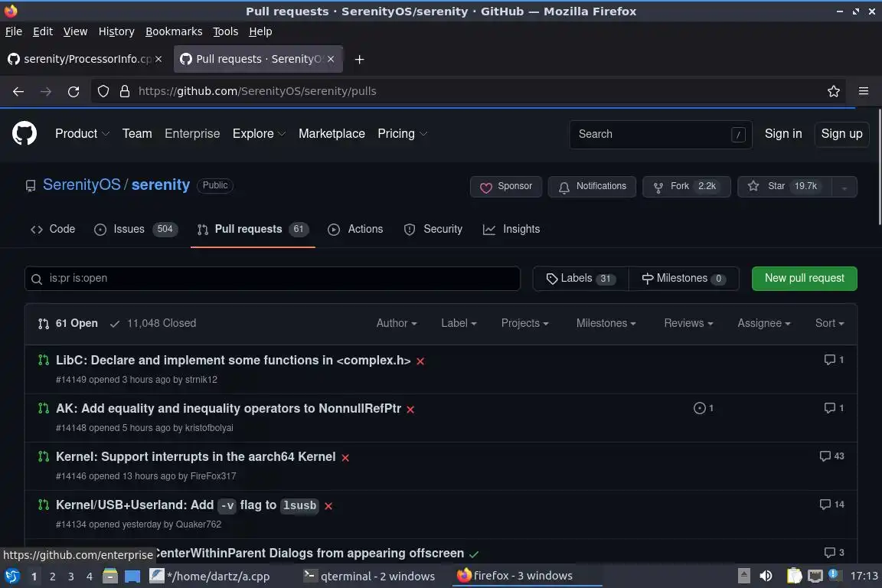882x588 pixels.
Task: Open the Reviews filter dropdown
Action: [688, 323]
